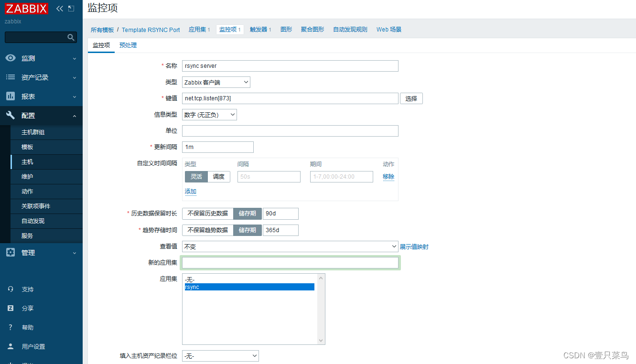Open 自动发现规则 in template navigation
636x364 pixels.
point(350,30)
